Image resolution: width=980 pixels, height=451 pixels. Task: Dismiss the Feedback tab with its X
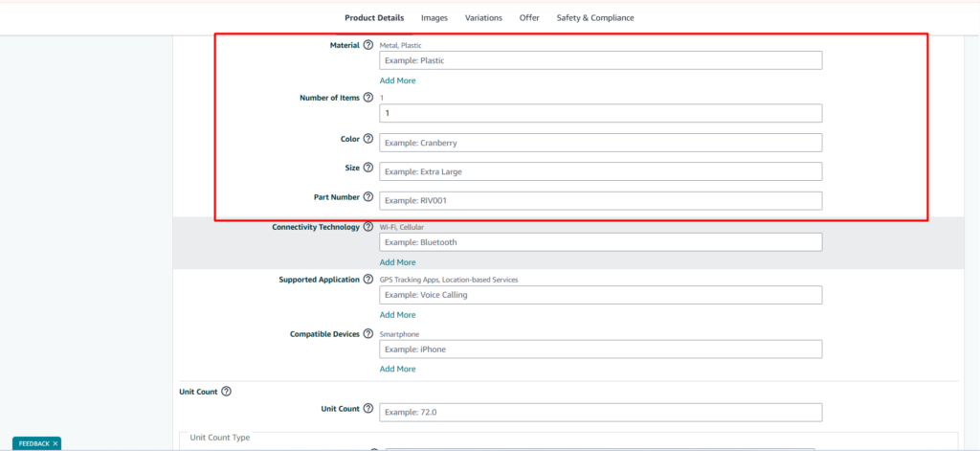tap(55, 443)
